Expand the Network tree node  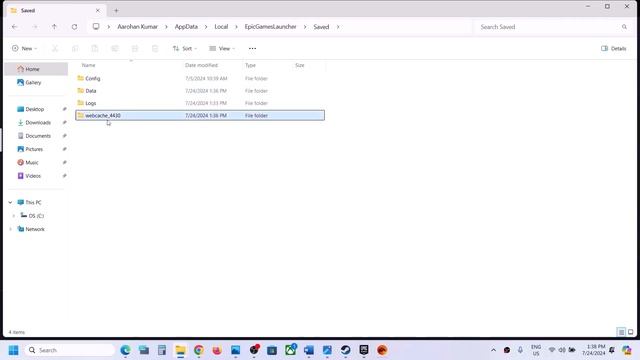coord(10,229)
